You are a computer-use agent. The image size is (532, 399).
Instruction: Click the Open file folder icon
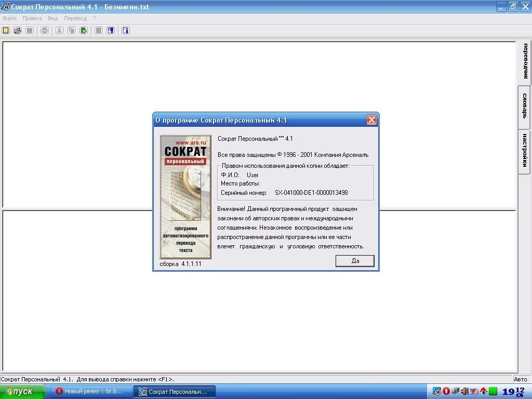18,31
